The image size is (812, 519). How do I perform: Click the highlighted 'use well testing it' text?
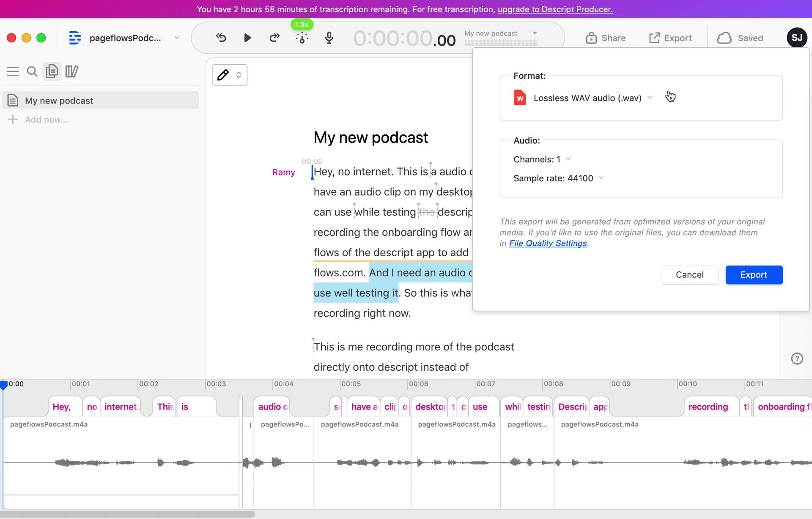(356, 293)
